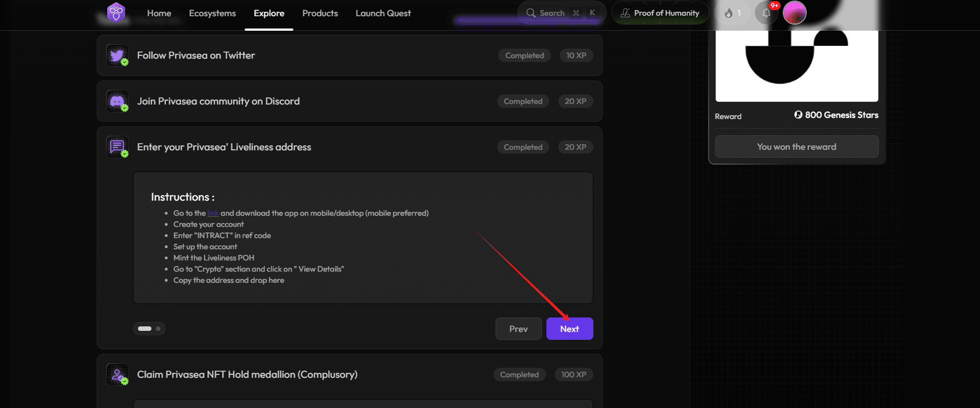Click the Liveliness address task icon
Image resolution: width=980 pixels, height=408 pixels.
point(117,147)
